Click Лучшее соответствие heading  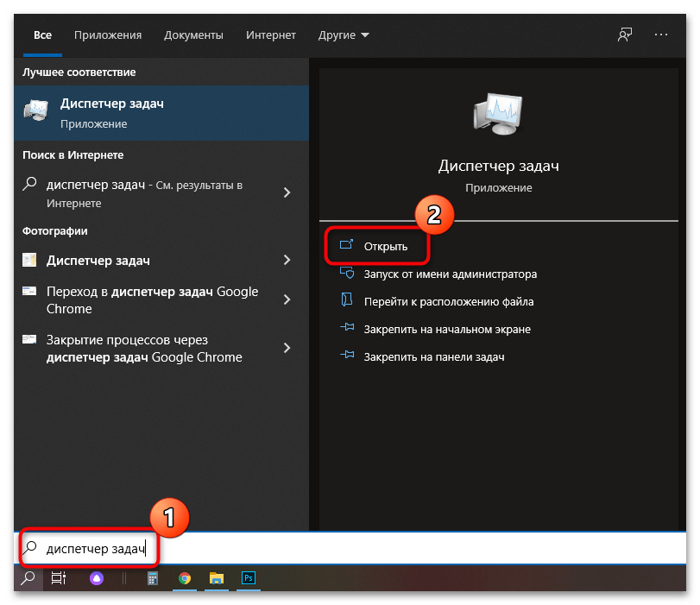79,72
